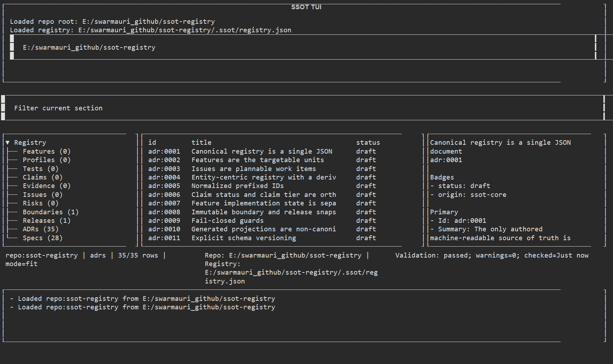Click title 'Explicit schema versioning'

click(x=244, y=238)
